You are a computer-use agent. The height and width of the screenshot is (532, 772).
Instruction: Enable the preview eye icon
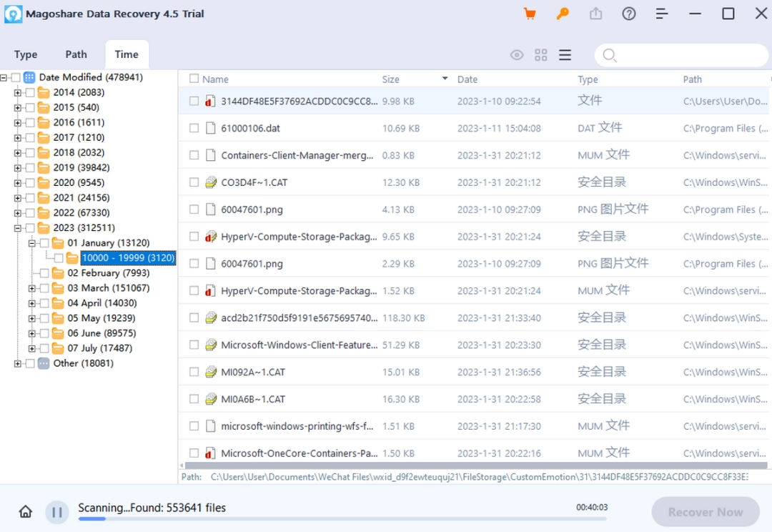pyautogui.click(x=516, y=54)
